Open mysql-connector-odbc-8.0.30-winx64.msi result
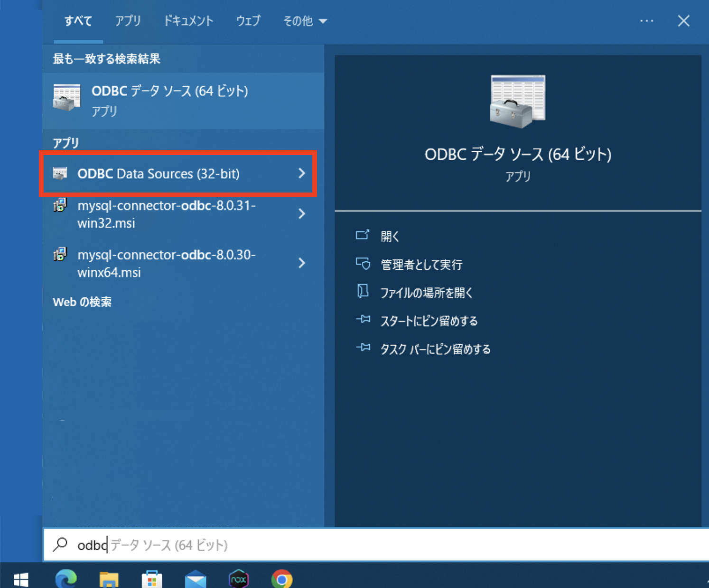709x588 pixels. 166,264
